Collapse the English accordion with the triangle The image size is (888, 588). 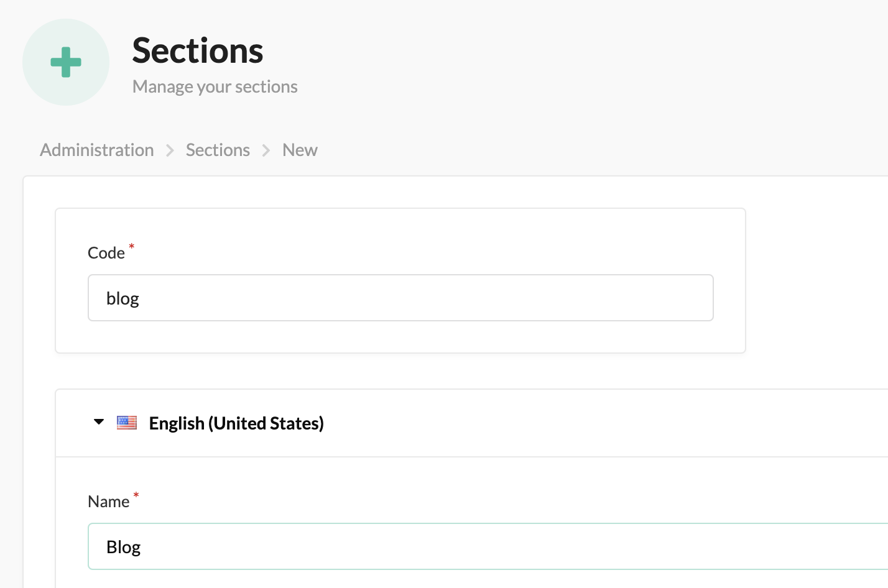point(99,422)
